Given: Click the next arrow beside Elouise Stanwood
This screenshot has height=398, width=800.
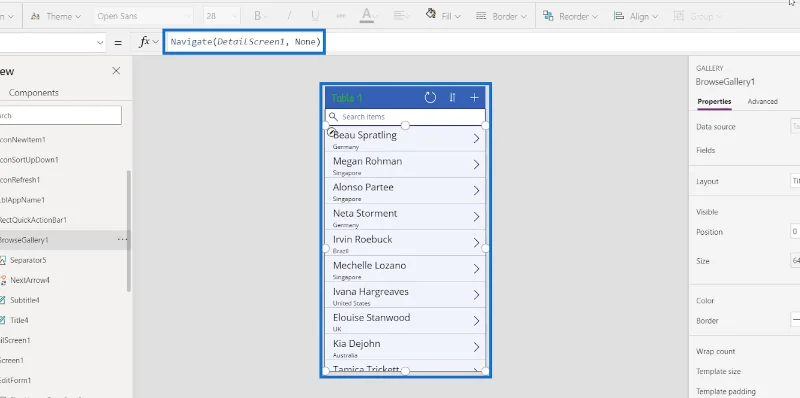Looking at the screenshot, I should tap(477, 320).
